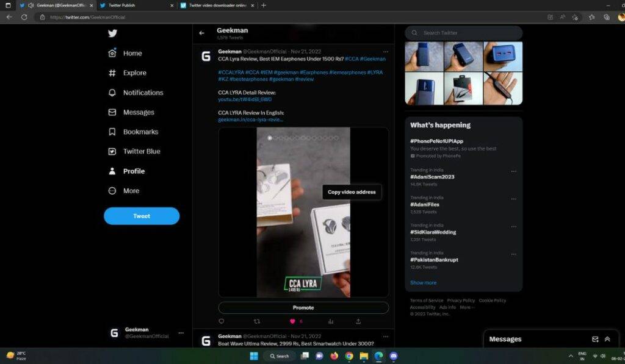Click the CCA Lyra video preview
The width and height of the screenshot is (625, 364).
(303, 212)
